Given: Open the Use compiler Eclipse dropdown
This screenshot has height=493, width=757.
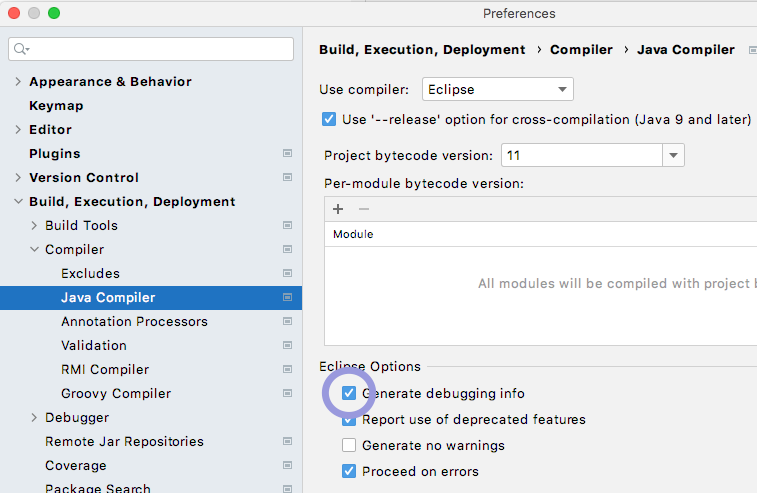Looking at the screenshot, I should point(497,89).
